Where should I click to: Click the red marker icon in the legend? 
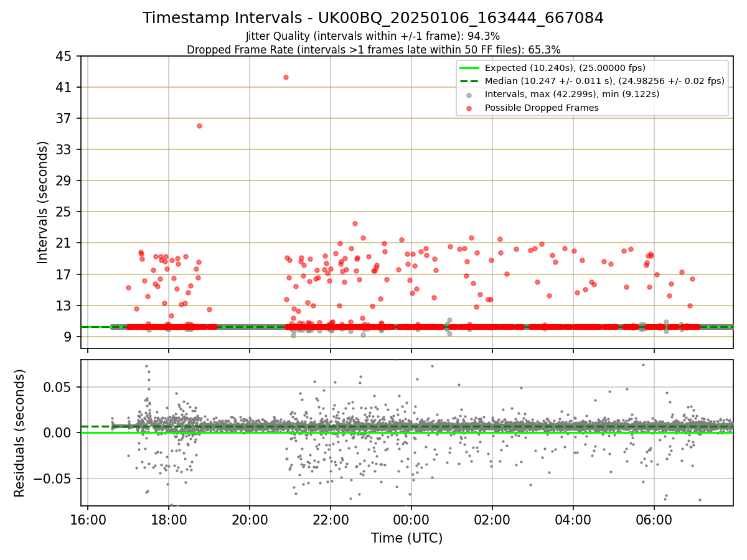tap(469, 108)
